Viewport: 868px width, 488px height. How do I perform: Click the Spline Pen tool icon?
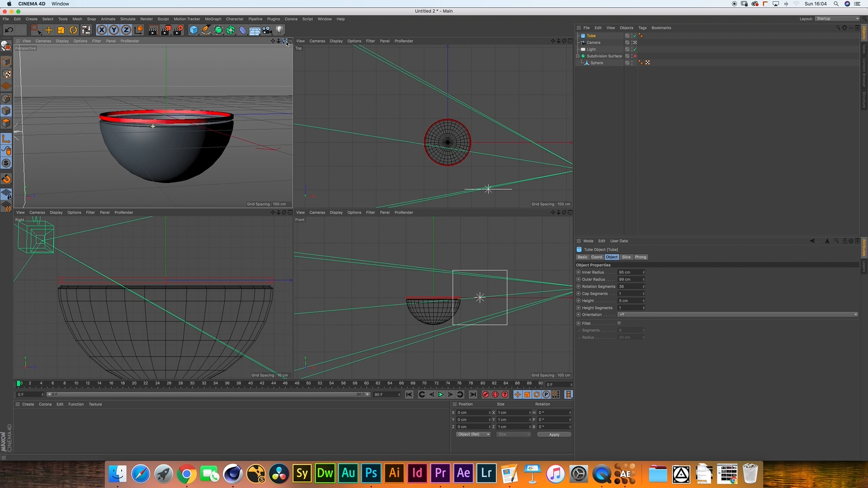tap(206, 30)
